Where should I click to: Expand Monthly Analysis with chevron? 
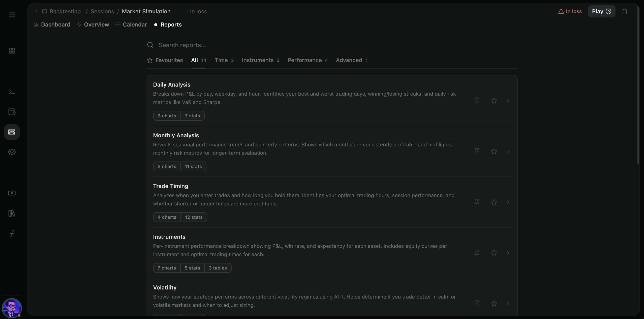pos(508,151)
